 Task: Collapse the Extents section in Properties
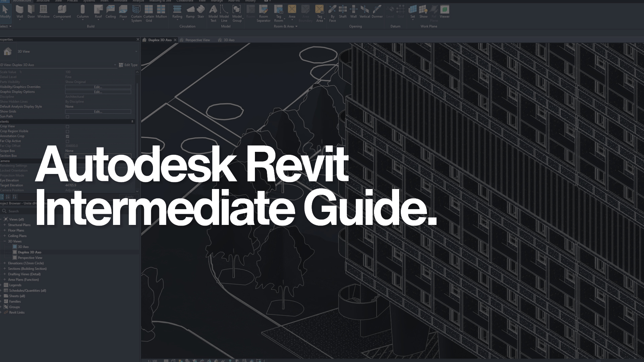click(133, 121)
